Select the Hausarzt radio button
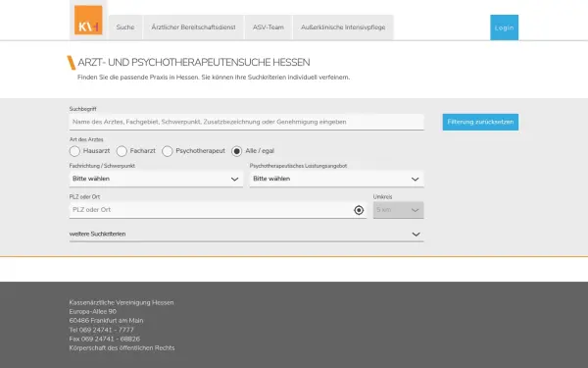Screen dimensions: 588x368 [74, 151]
